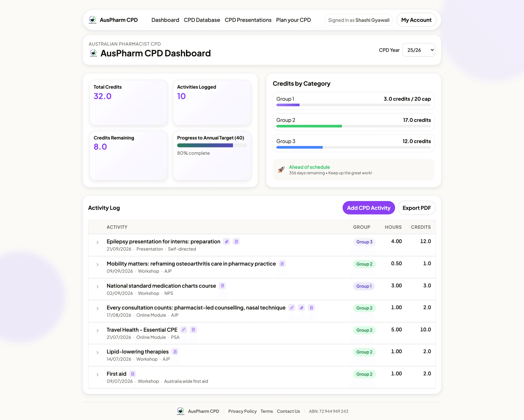Export the activity log as PDF
This screenshot has height=420, width=524.
pyautogui.click(x=417, y=208)
